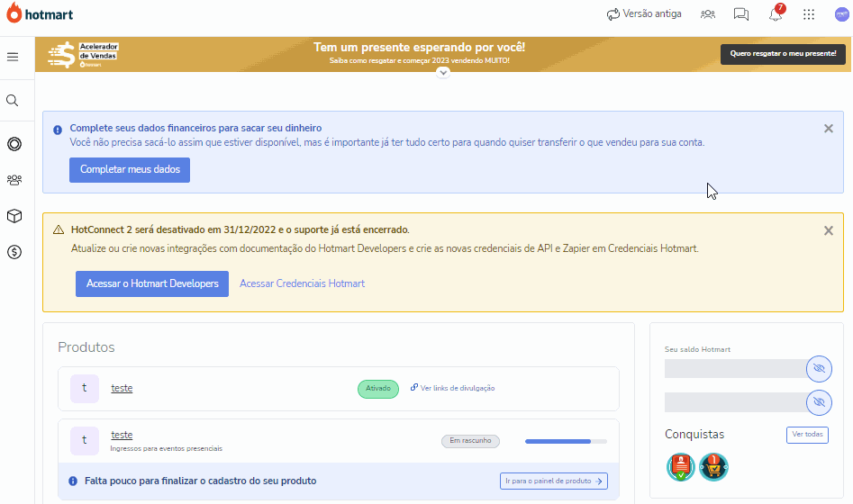Click the Em rascunho badge
The image size is (853, 504).
click(470, 441)
